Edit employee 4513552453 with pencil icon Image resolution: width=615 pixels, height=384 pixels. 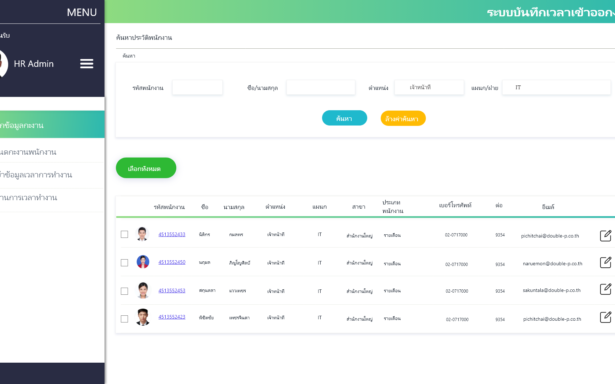coord(605,289)
